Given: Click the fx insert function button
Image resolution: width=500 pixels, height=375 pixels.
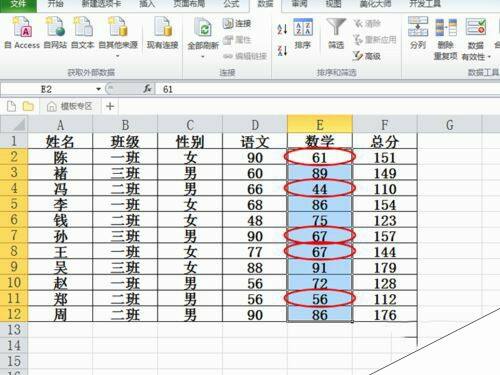Looking at the screenshot, I should click(147, 89).
